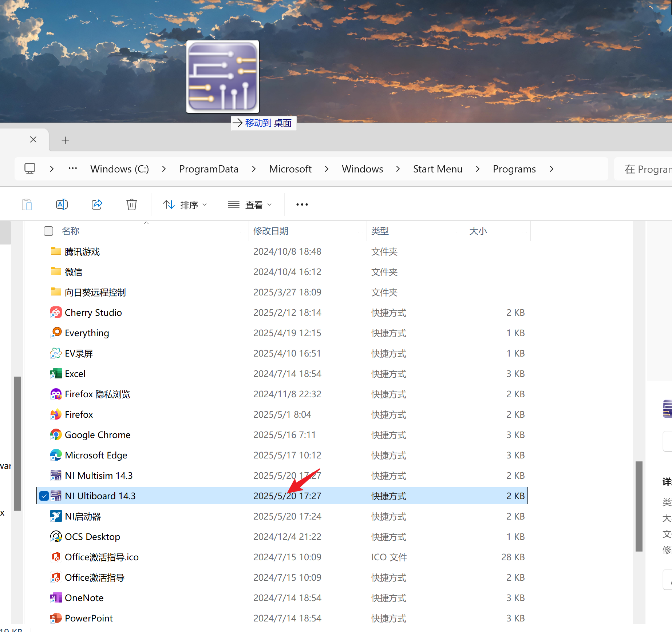Add a new Explorer tab
The height and width of the screenshot is (632, 672).
(x=65, y=140)
